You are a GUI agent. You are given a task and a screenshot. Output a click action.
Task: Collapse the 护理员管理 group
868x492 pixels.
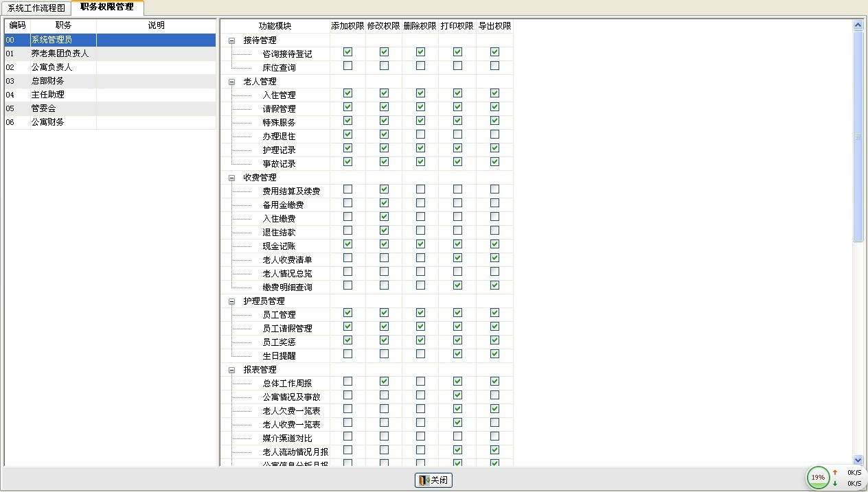click(232, 301)
